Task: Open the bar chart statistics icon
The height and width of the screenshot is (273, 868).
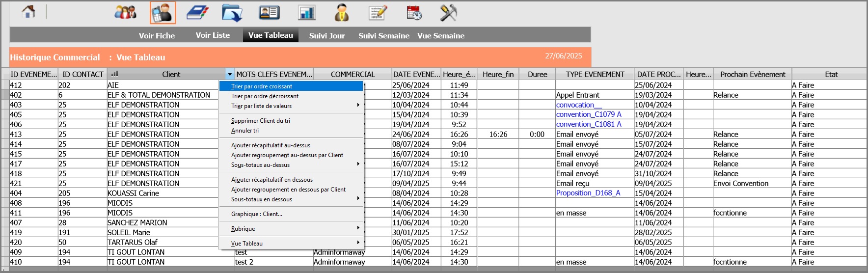Action: pos(307,12)
